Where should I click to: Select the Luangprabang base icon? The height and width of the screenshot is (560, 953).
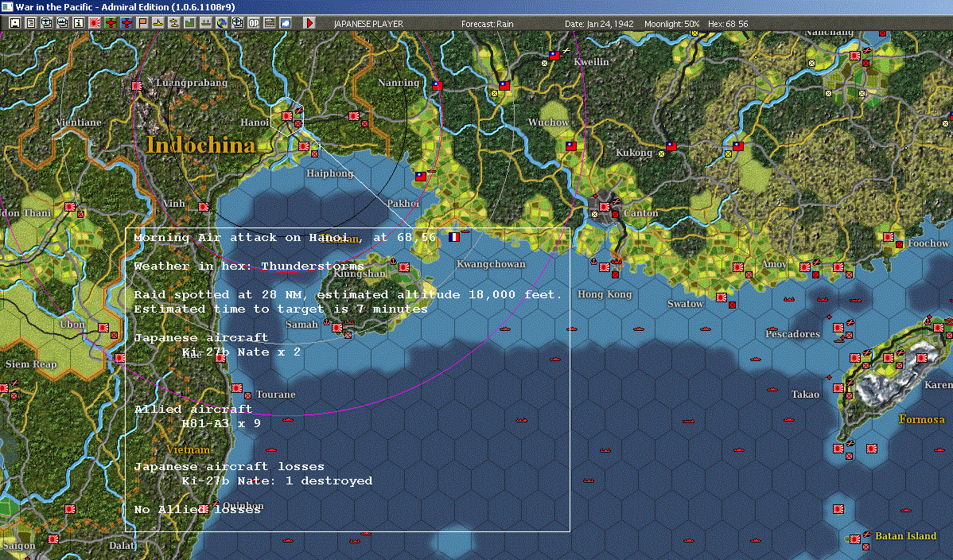pyautogui.click(x=137, y=85)
